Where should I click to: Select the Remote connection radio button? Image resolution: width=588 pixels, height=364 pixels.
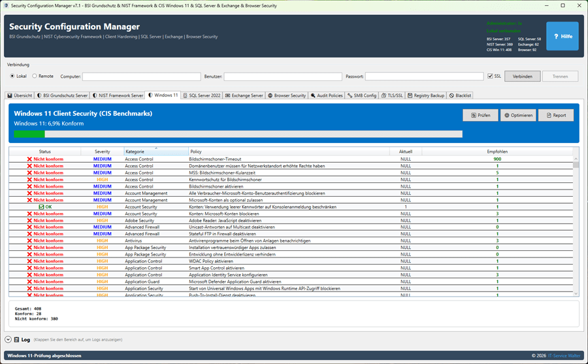click(35, 76)
